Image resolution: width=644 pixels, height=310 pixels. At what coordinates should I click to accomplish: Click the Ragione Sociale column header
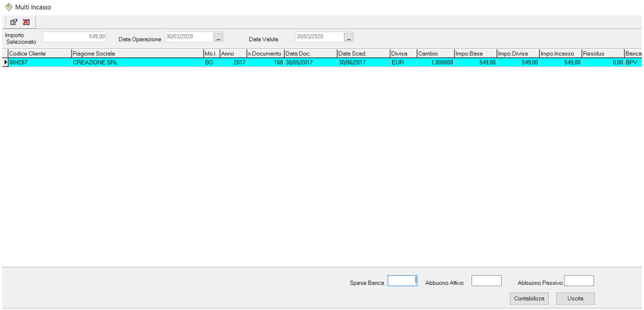click(x=137, y=53)
